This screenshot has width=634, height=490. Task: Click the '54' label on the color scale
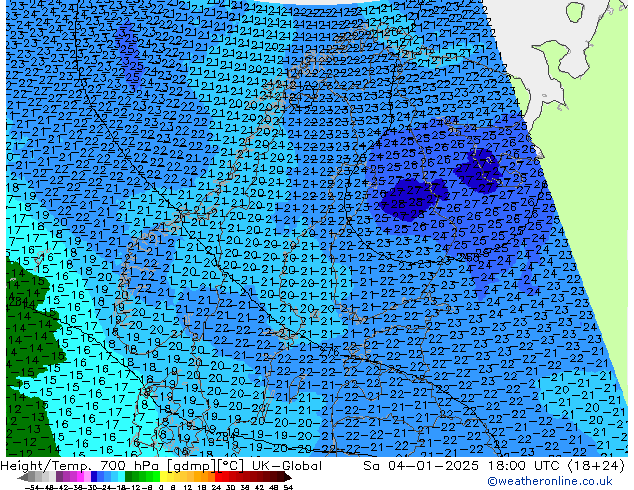288,487
